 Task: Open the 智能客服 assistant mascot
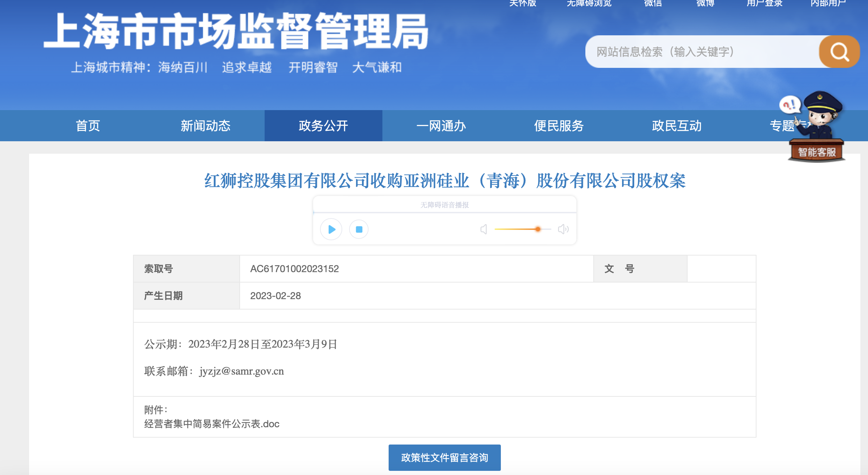point(817,152)
